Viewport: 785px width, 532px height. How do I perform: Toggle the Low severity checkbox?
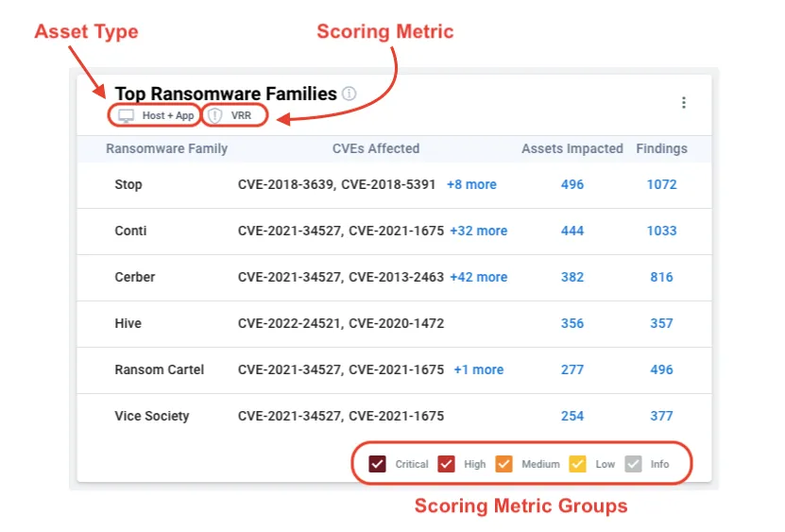click(x=577, y=464)
